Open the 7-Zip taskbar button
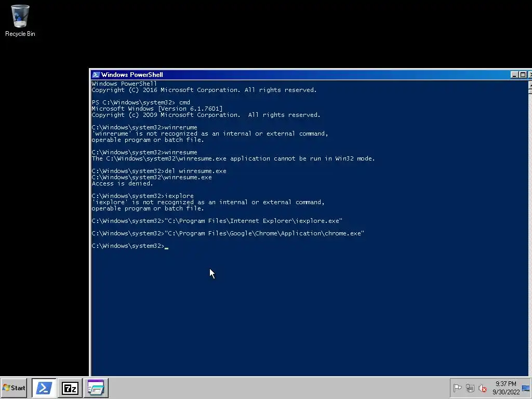 click(x=70, y=388)
